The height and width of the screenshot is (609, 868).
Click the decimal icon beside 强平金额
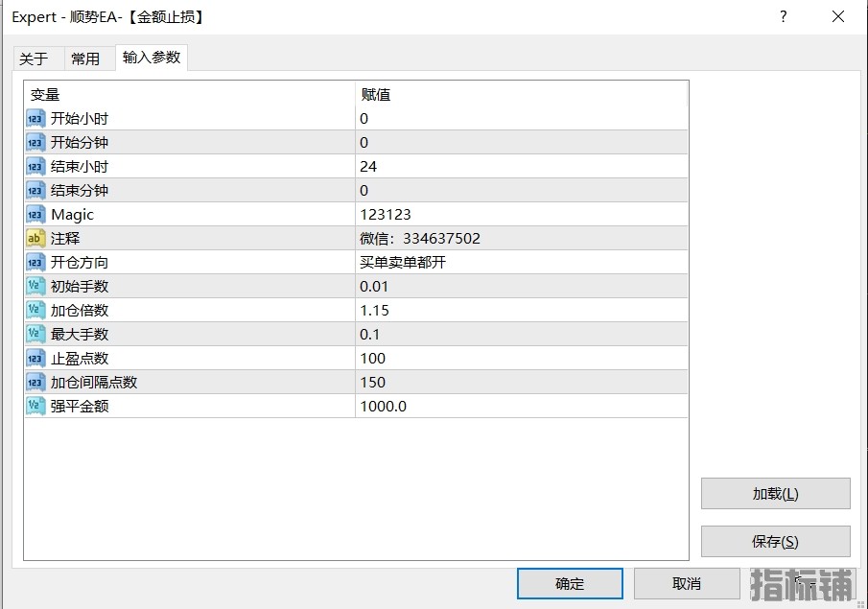point(35,407)
